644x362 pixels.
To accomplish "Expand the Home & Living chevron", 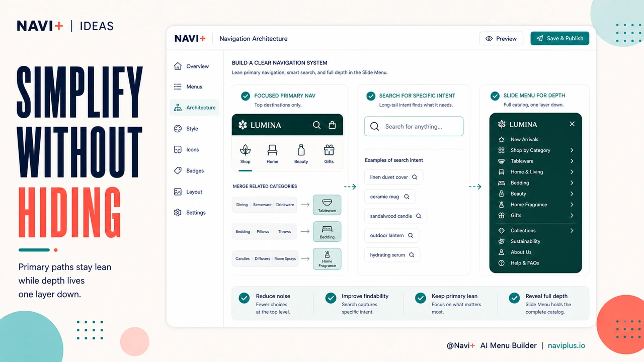I will point(572,172).
